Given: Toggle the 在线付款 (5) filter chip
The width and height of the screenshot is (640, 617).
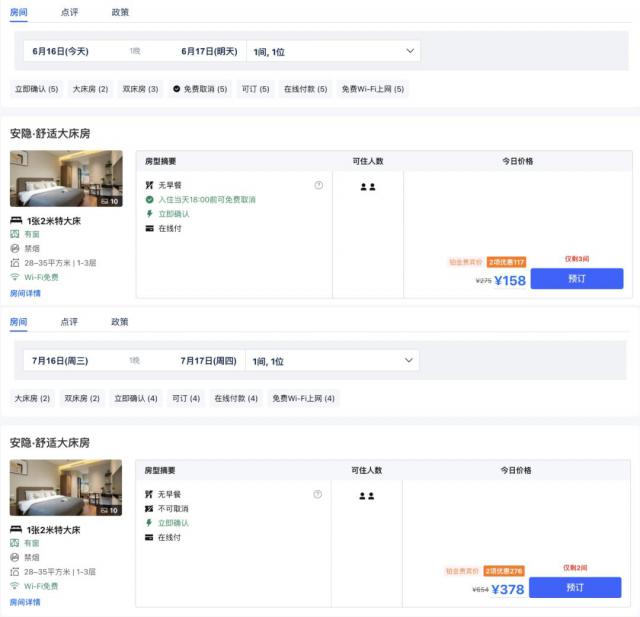Looking at the screenshot, I should 306,89.
